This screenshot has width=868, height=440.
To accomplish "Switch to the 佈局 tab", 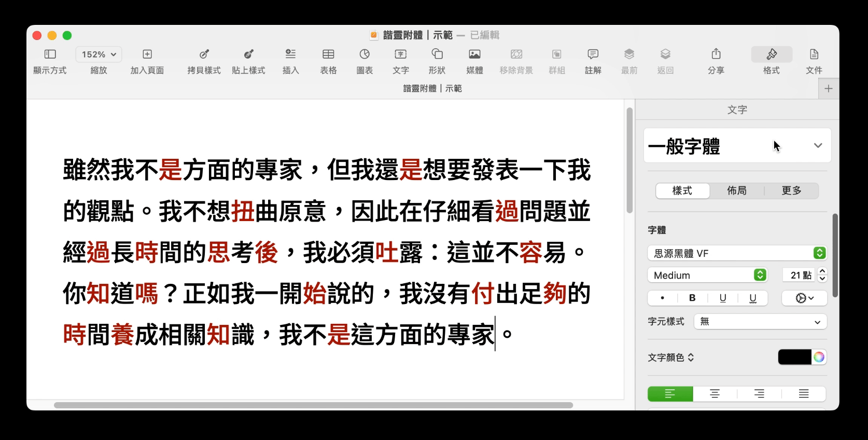I will tap(737, 191).
